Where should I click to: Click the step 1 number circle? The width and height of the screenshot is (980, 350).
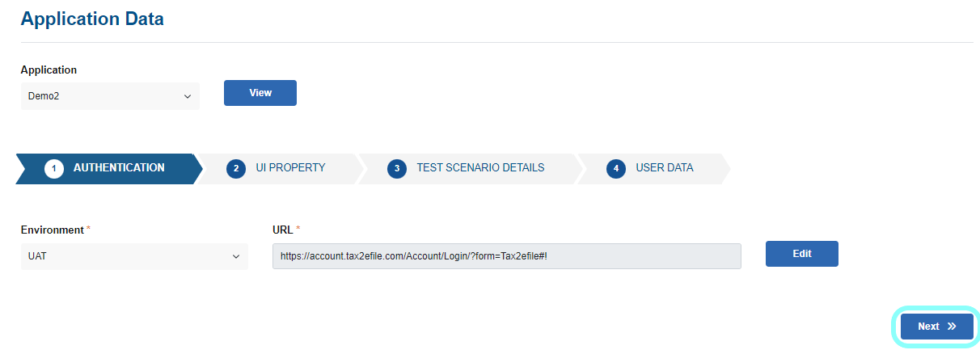54,169
